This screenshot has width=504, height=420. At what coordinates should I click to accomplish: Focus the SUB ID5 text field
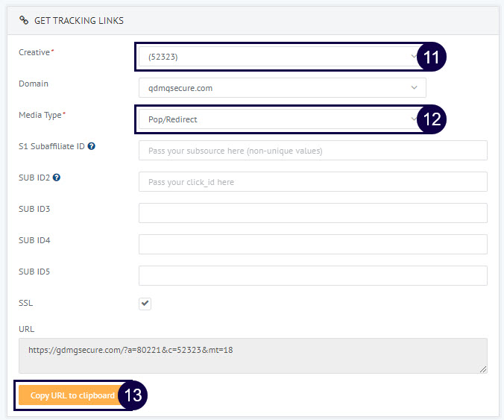coord(312,275)
